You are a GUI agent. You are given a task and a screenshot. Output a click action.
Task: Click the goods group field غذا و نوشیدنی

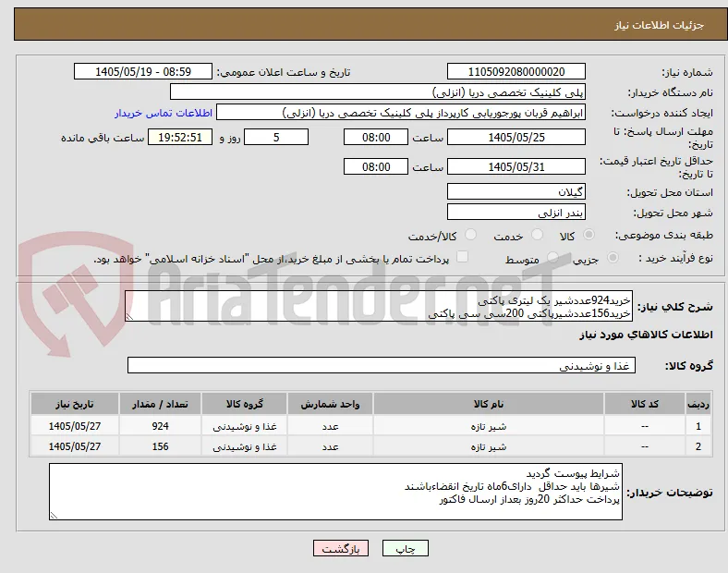382,365
